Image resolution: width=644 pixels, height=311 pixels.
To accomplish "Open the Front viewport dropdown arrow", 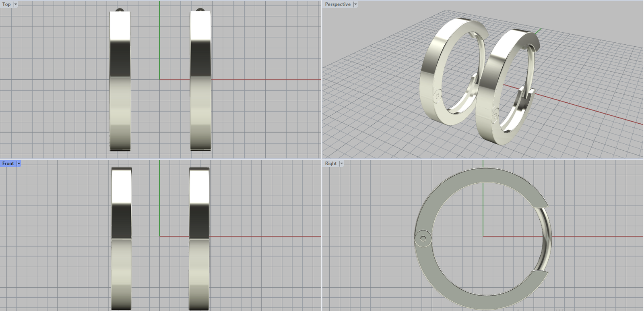I will point(19,164).
